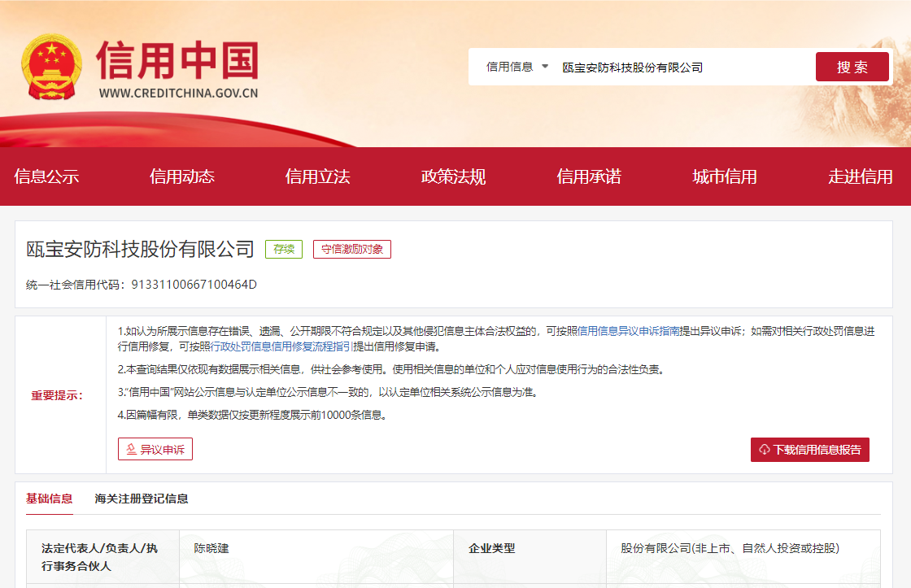Select credit code 91331100667100464D text
The width and height of the screenshot is (911, 588).
pos(194,285)
